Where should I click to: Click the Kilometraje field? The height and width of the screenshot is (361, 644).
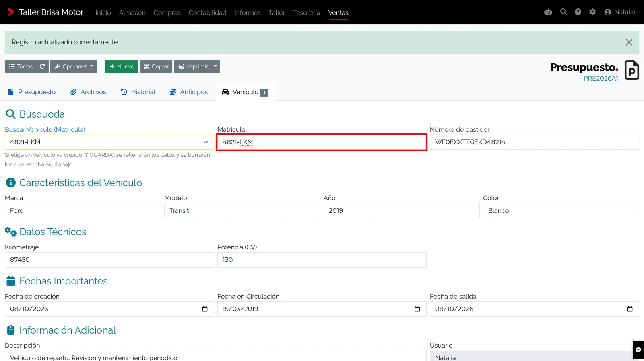[x=109, y=260]
